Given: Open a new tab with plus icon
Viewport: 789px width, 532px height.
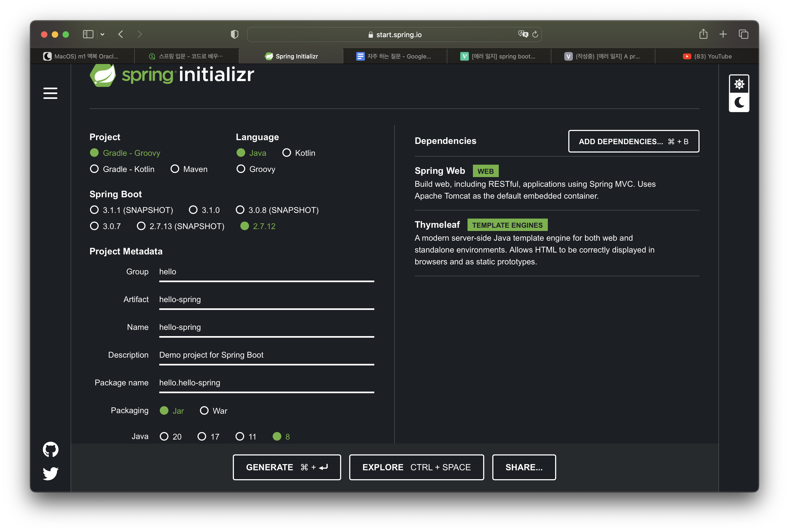Looking at the screenshot, I should tap(723, 34).
